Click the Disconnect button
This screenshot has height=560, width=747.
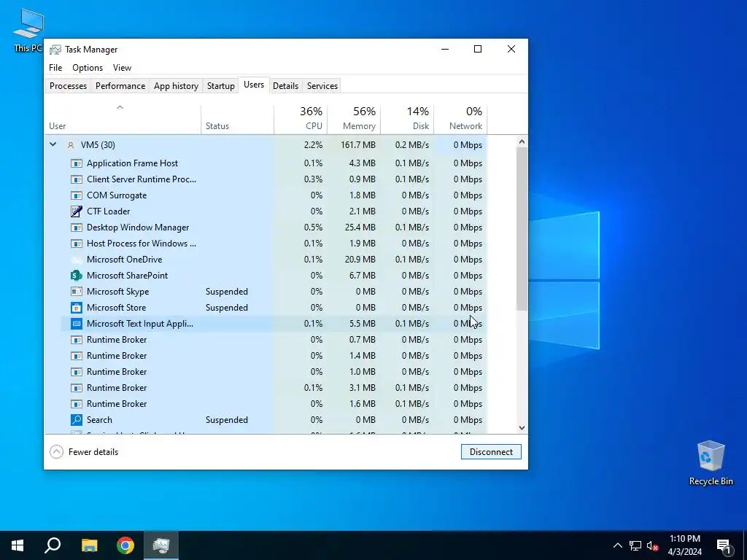pyautogui.click(x=491, y=452)
